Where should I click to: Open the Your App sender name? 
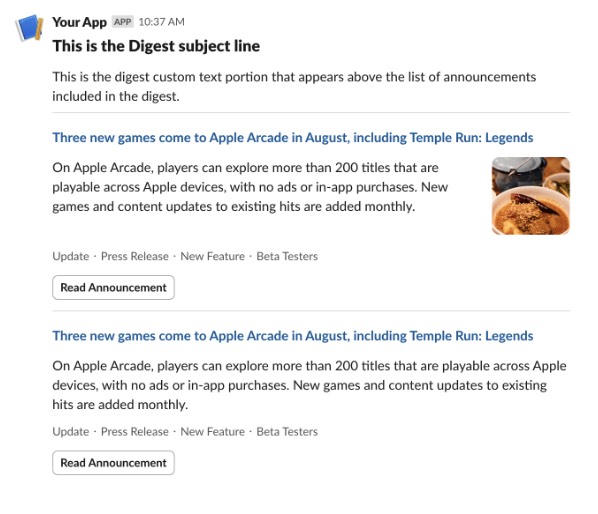[79, 22]
